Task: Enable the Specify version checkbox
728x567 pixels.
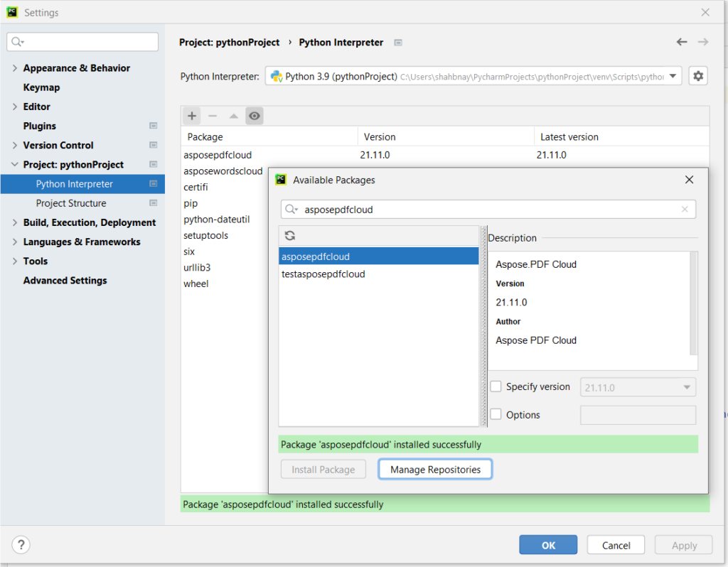Action: pyautogui.click(x=495, y=387)
